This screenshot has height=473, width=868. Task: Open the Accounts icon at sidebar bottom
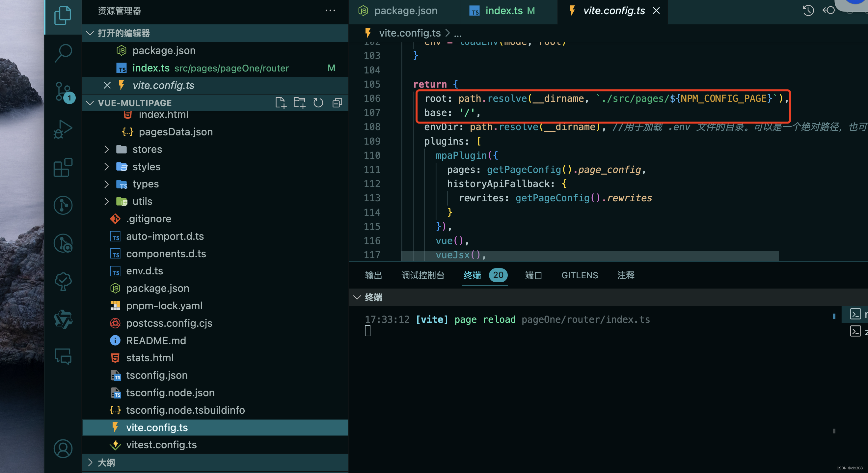coord(63,448)
